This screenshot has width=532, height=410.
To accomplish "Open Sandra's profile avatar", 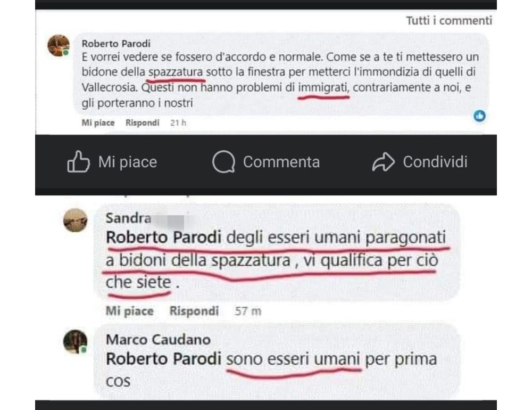I will tap(76, 220).
